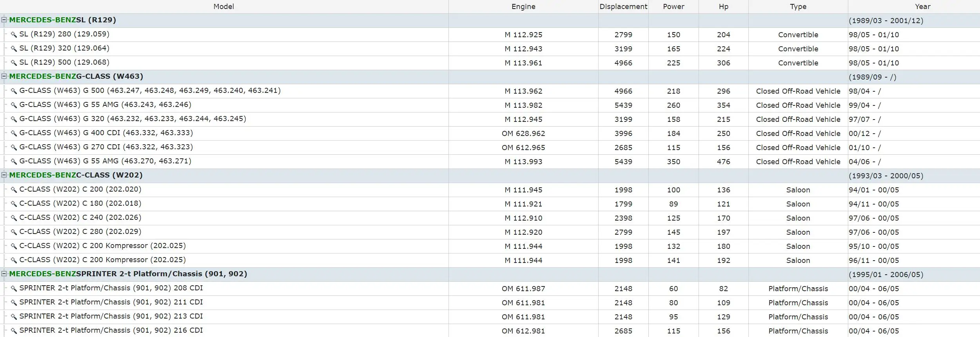The width and height of the screenshot is (980, 337).
Task: Open details icon for G 400 CDI row
Action: coord(14,133)
